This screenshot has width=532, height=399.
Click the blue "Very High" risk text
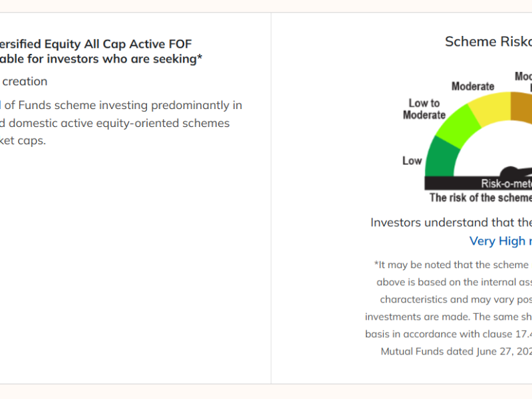click(x=500, y=241)
